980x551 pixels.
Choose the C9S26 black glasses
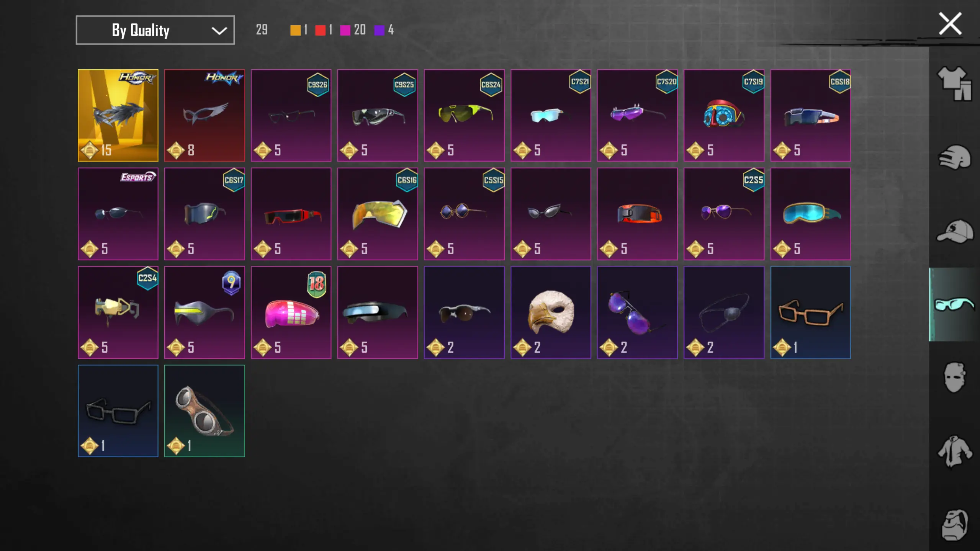click(x=291, y=115)
